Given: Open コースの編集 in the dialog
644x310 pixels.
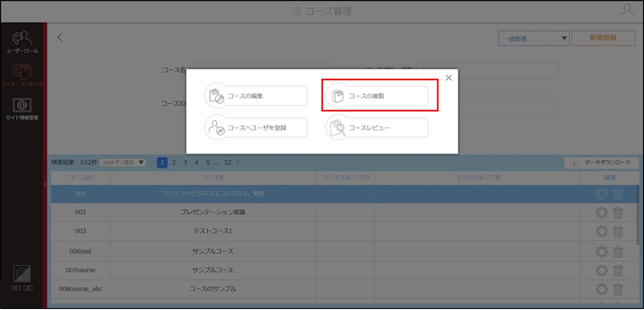Looking at the screenshot, I should tap(256, 96).
